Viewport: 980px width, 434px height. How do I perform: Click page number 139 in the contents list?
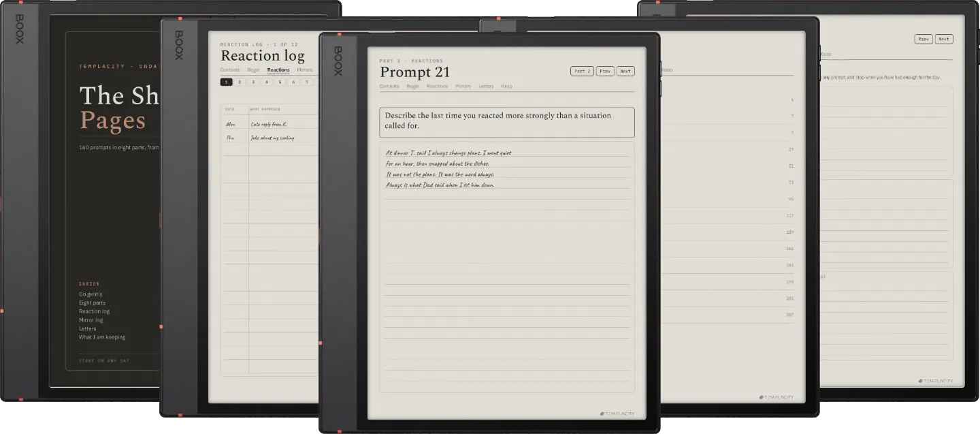click(790, 232)
